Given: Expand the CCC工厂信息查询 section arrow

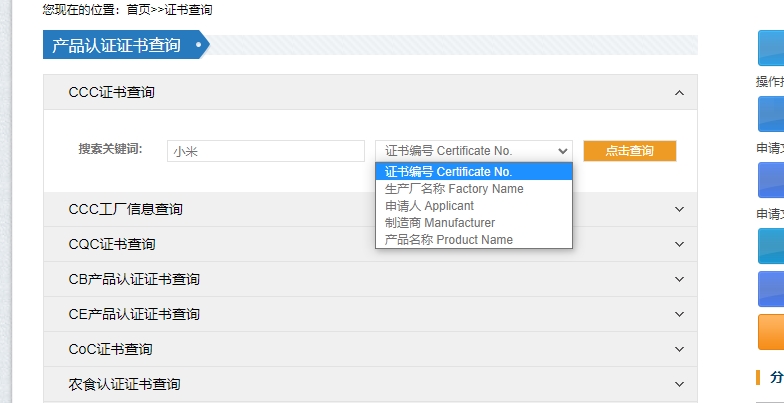Looking at the screenshot, I should (x=679, y=210).
